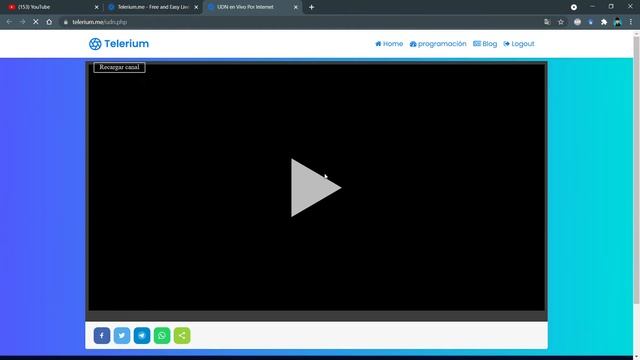Select the UDN en Vivo Por Internet tab
Screen dimensions: 640x360
(x=252, y=7)
